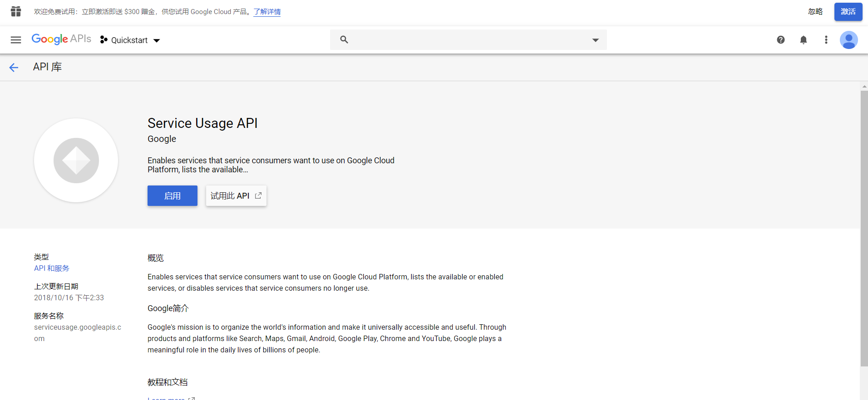Image resolution: width=868 pixels, height=400 pixels.
Task: Open the hamburger navigation menu
Action: click(x=16, y=40)
